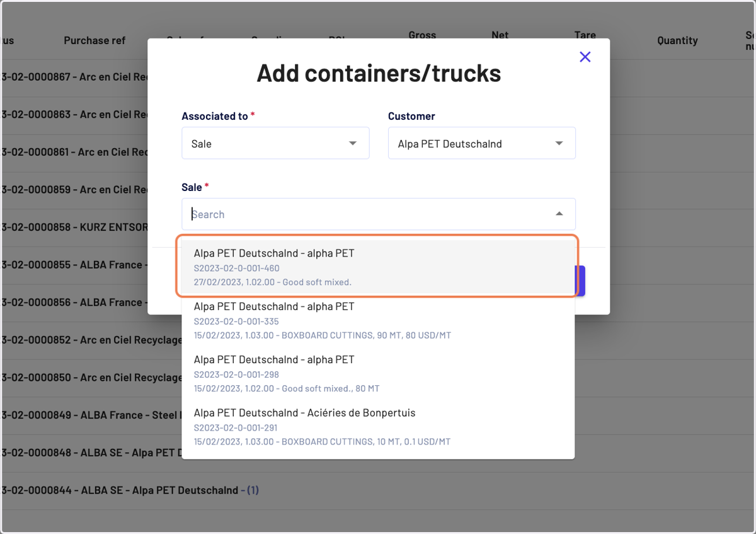Click row 3-02-0000859 Arc en Ciel

pyautogui.click(x=75, y=190)
